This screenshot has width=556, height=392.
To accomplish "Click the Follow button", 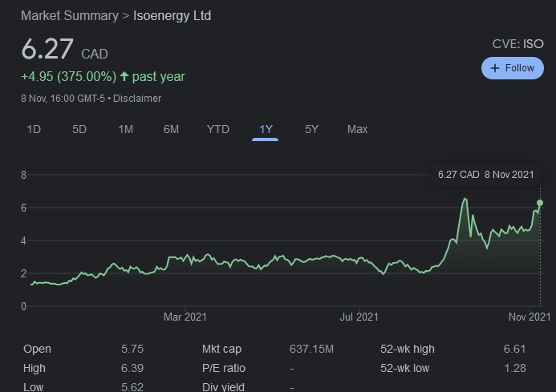I will pos(513,68).
